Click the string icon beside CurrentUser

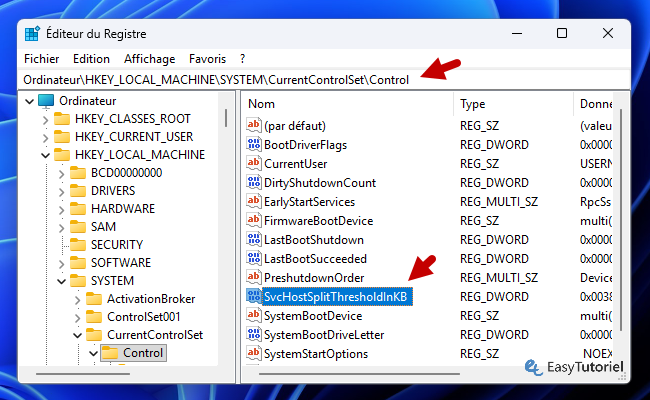(x=254, y=163)
